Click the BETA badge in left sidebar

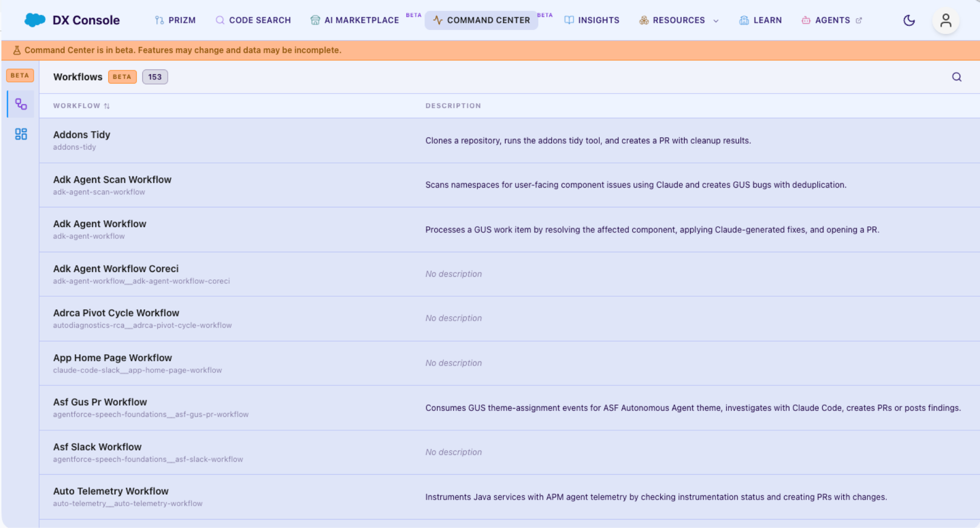click(20, 75)
